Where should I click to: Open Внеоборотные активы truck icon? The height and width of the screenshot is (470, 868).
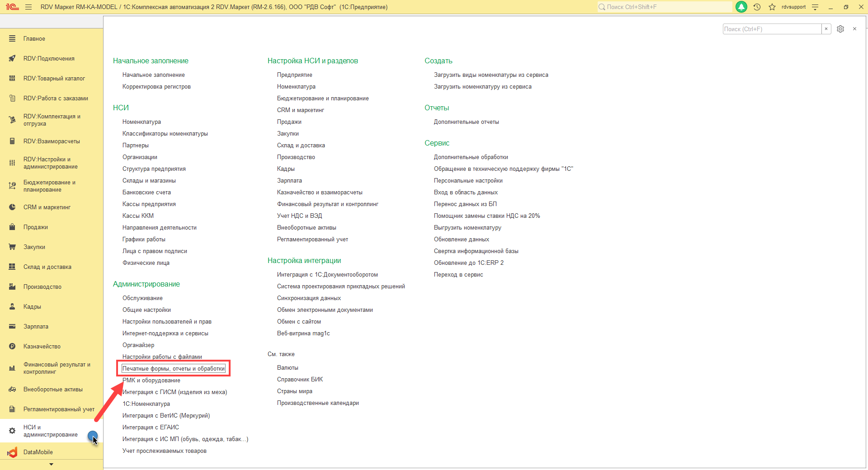point(12,390)
